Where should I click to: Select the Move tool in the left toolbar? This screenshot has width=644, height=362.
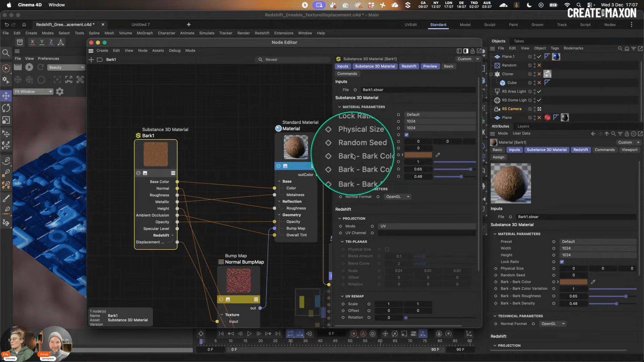tap(6, 96)
